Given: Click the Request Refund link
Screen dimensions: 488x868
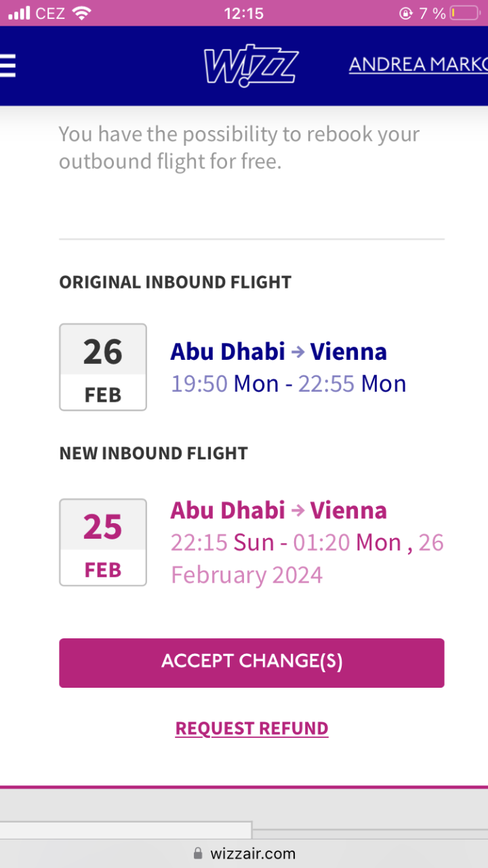Looking at the screenshot, I should click(251, 728).
